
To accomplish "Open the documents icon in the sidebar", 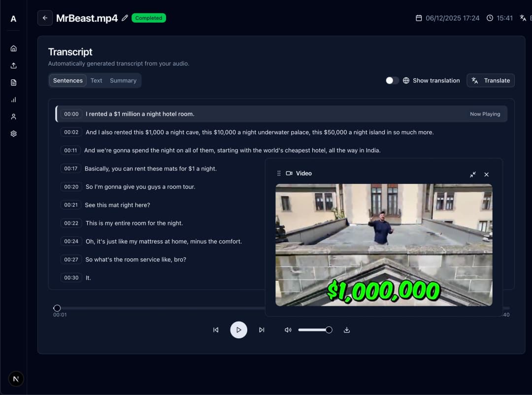I will click(x=14, y=82).
